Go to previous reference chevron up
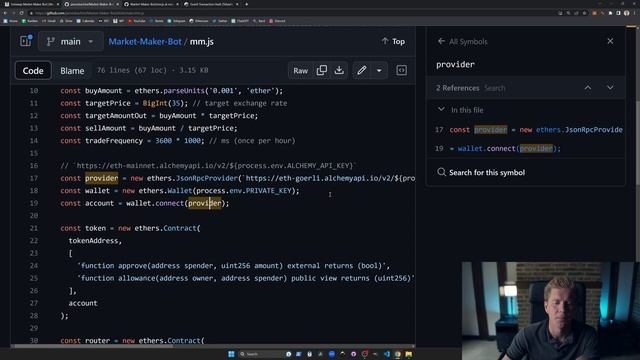Image resolution: width=640 pixels, height=360 pixels. pos(588,87)
